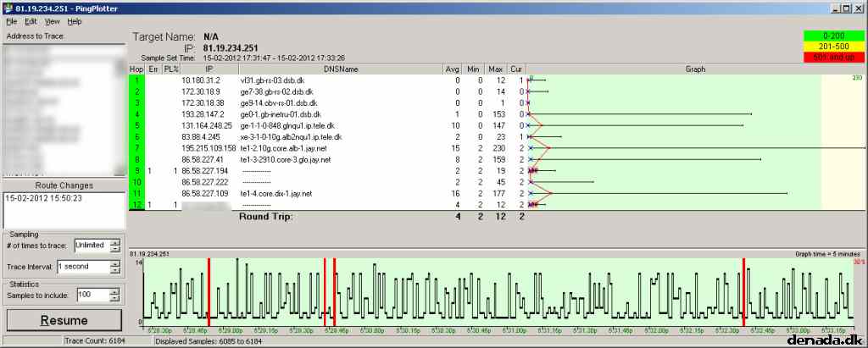Click the 'Graph time = 5 minutes' label
This screenshot has width=868, height=348.
click(x=828, y=254)
